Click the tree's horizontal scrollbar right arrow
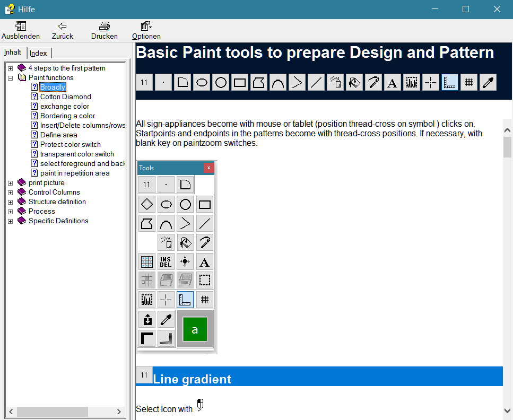The width and height of the screenshot is (513, 420). point(119,412)
